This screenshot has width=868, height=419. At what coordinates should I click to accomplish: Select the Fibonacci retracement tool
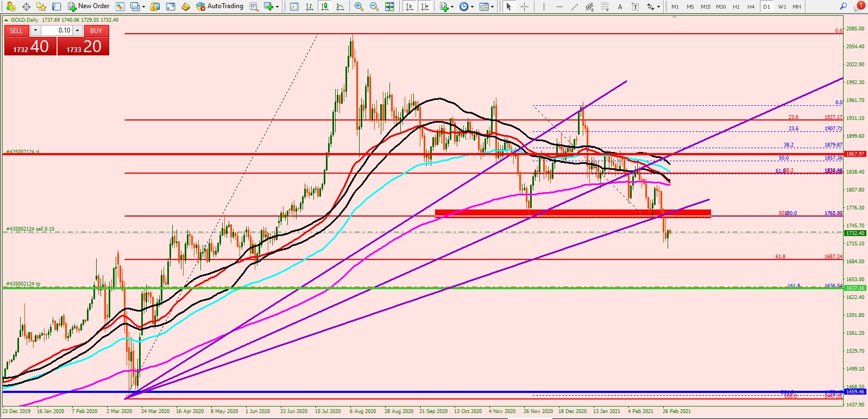[x=605, y=7]
